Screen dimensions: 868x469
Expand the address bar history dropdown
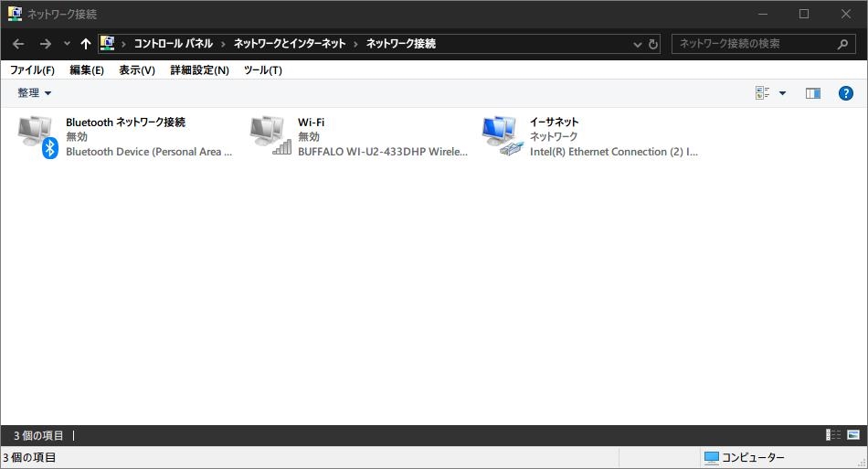pyautogui.click(x=638, y=44)
